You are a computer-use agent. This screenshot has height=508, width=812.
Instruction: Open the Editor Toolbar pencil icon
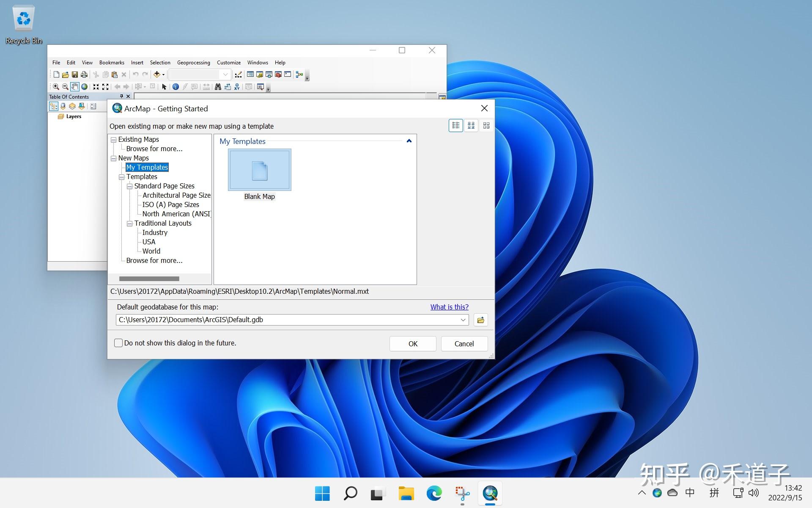pyautogui.click(x=239, y=75)
